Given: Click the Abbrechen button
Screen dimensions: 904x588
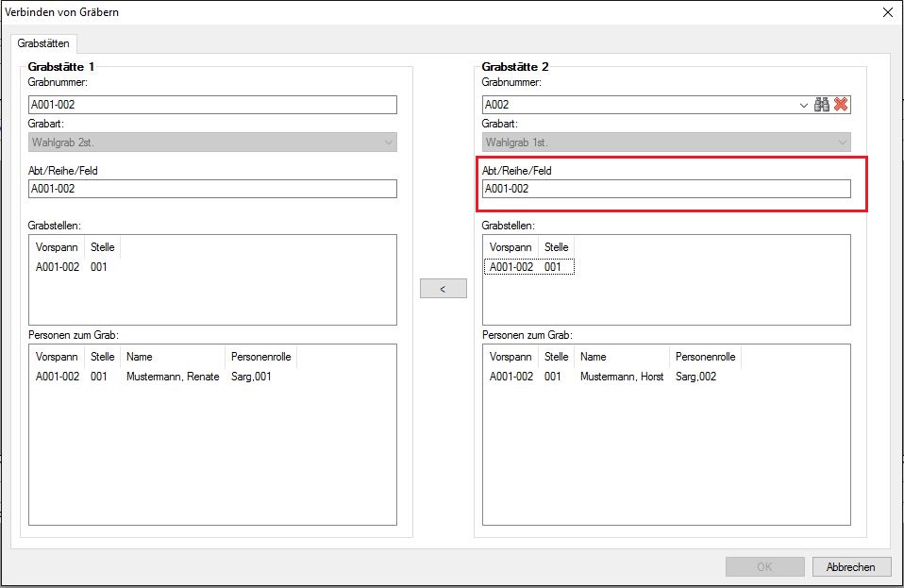Looking at the screenshot, I should (x=850, y=567).
